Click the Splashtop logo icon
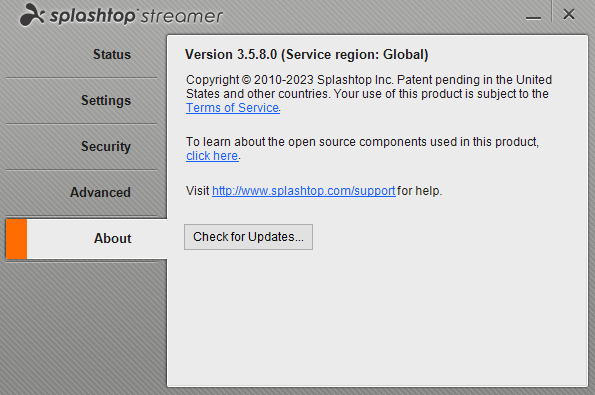 coord(32,15)
